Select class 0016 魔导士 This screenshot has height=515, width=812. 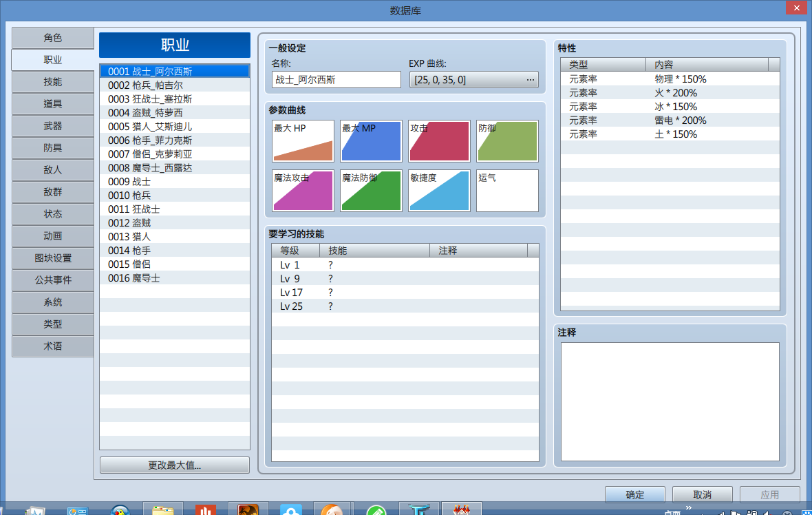pyautogui.click(x=175, y=278)
